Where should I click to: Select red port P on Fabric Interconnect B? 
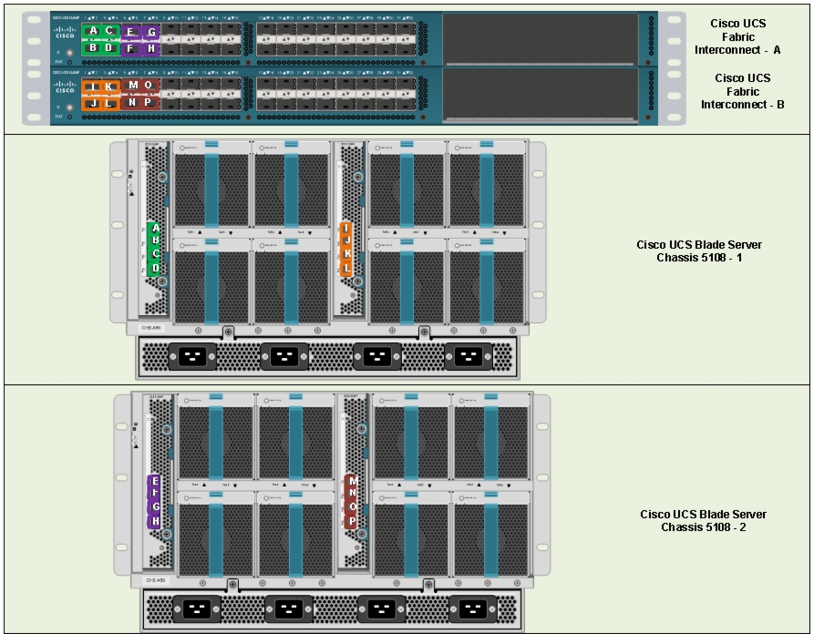click(x=149, y=102)
